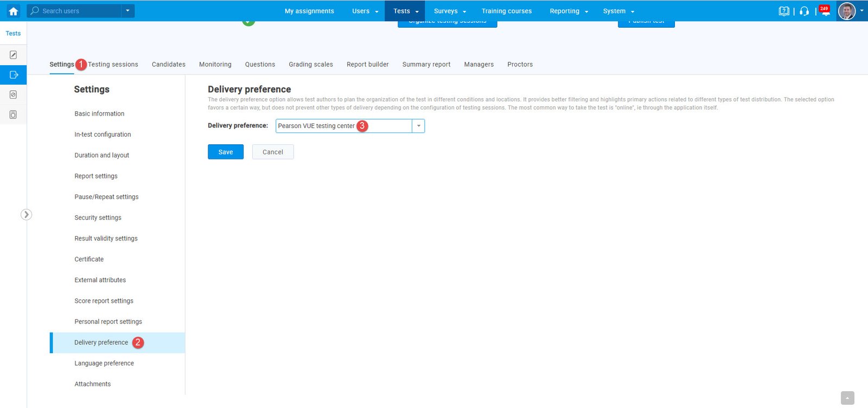Screen dimensions: 868x408
Task: Go to the Home icon in top bar
Action: (x=13, y=11)
